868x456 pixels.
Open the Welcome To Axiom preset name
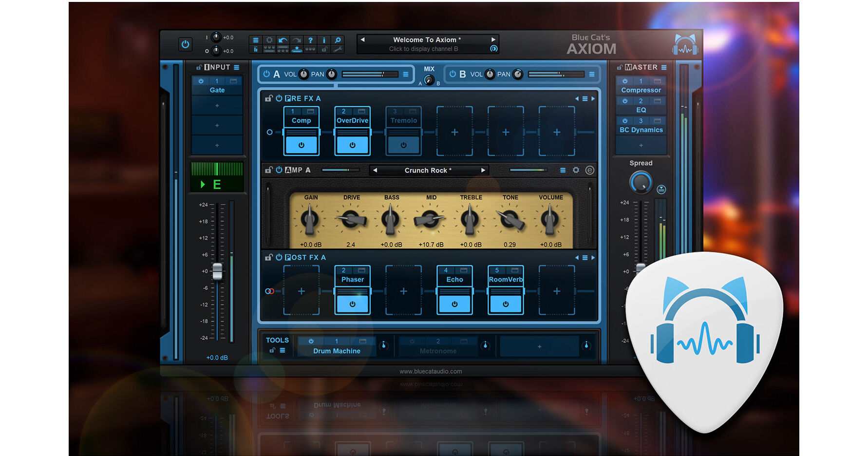(427, 39)
